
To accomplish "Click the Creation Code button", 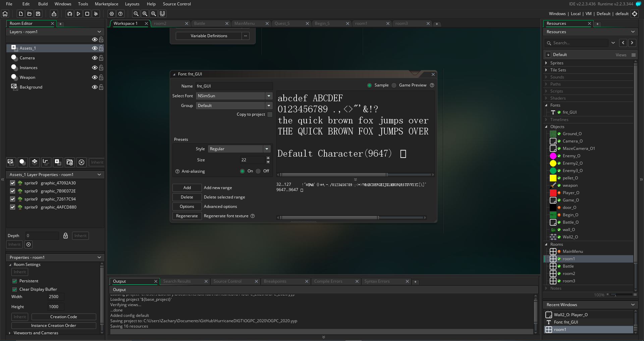I will click(x=64, y=317).
